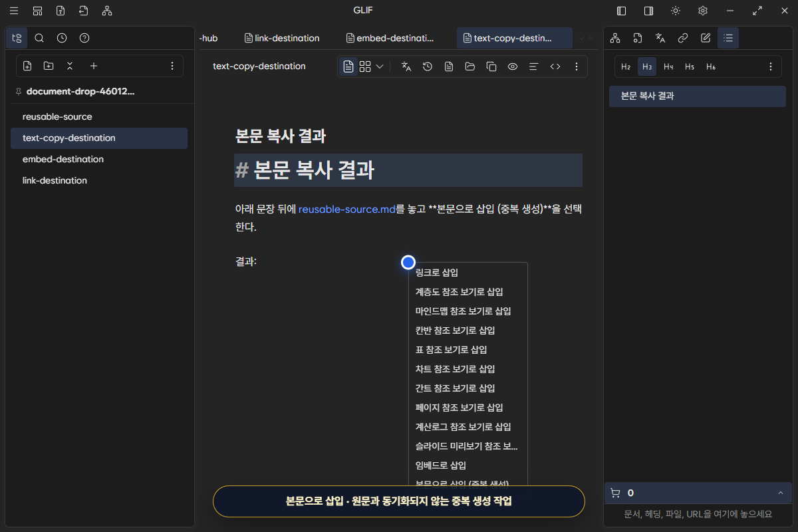Toggle H6 heading level filter
The image size is (798, 532).
(711, 66)
